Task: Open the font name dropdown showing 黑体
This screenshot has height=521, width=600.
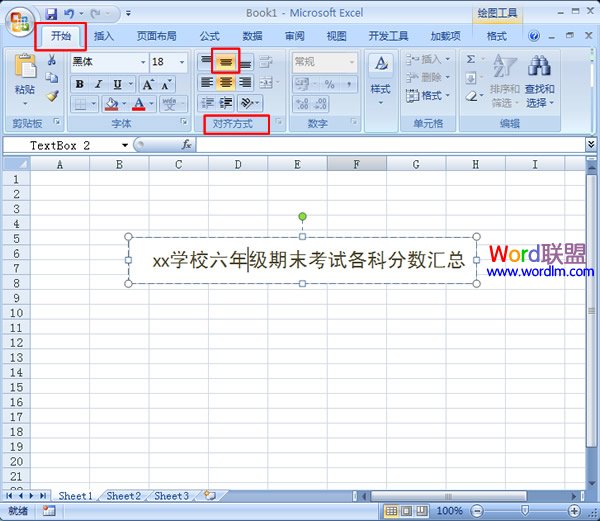Action: click(x=143, y=62)
